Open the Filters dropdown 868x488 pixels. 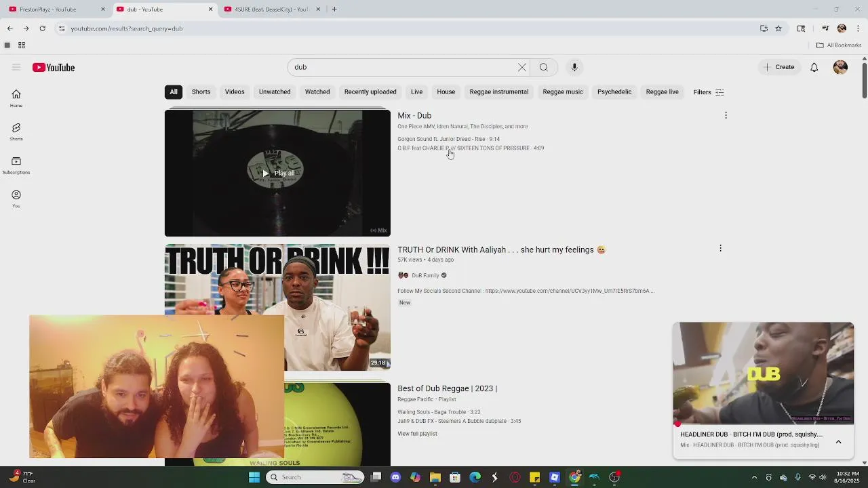tap(709, 92)
